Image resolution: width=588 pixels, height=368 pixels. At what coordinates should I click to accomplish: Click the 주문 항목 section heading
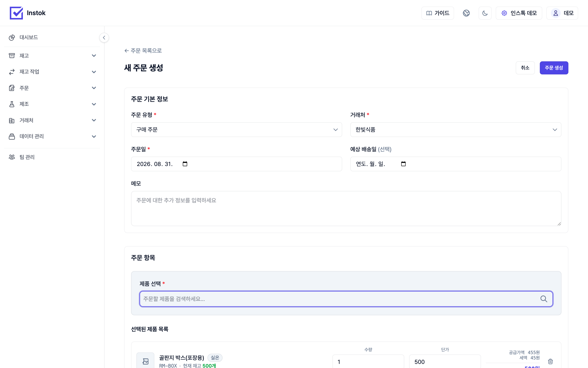tap(143, 258)
